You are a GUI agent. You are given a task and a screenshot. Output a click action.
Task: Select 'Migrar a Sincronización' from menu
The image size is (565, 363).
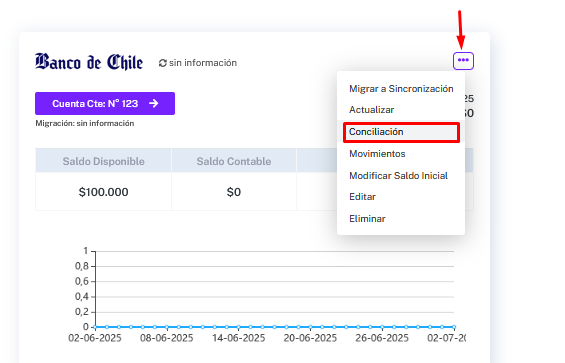tap(401, 89)
